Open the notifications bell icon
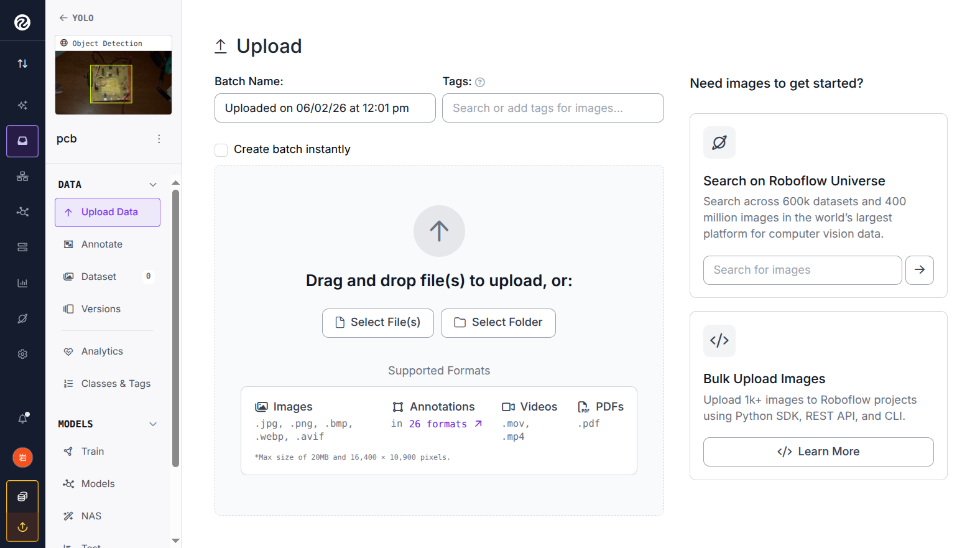 pos(23,418)
